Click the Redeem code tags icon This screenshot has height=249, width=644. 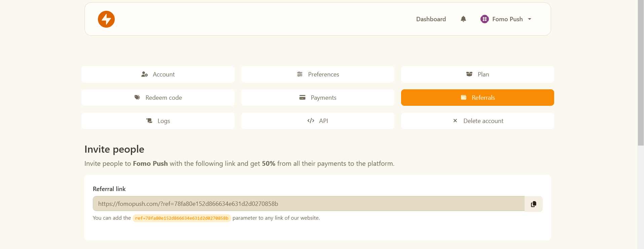coord(137,97)
